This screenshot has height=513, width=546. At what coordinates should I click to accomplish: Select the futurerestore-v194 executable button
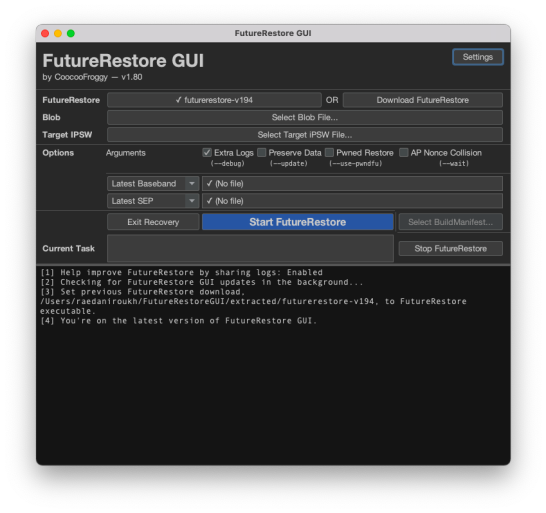pos(214,100)
